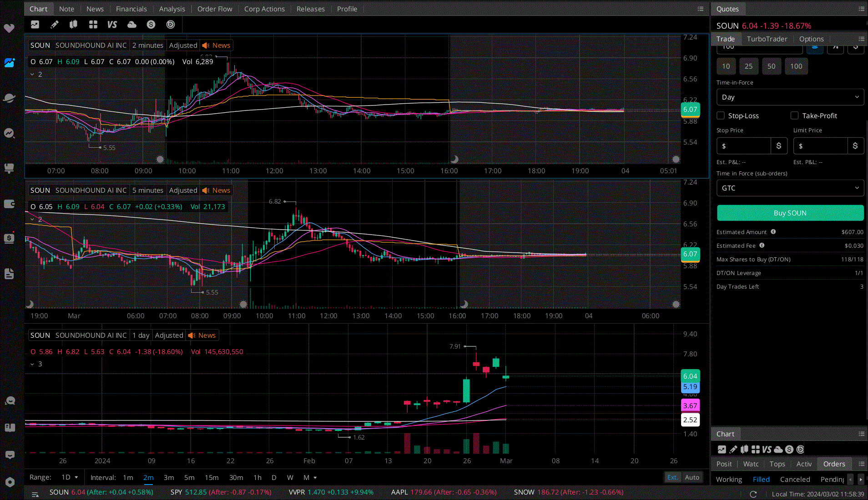The width and height of the screenshot is (868, 500).
Task: Toggle News on the 2-minute SOUN chart
Action: [x=216, y=45]
